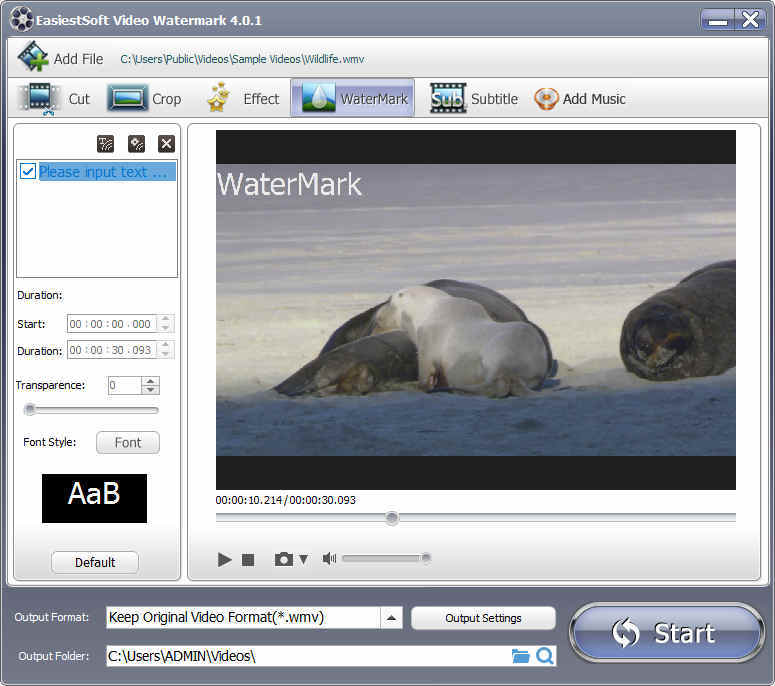Open the Font style dialog
Viewport: 775px width, 686px height.
[128, 442]
